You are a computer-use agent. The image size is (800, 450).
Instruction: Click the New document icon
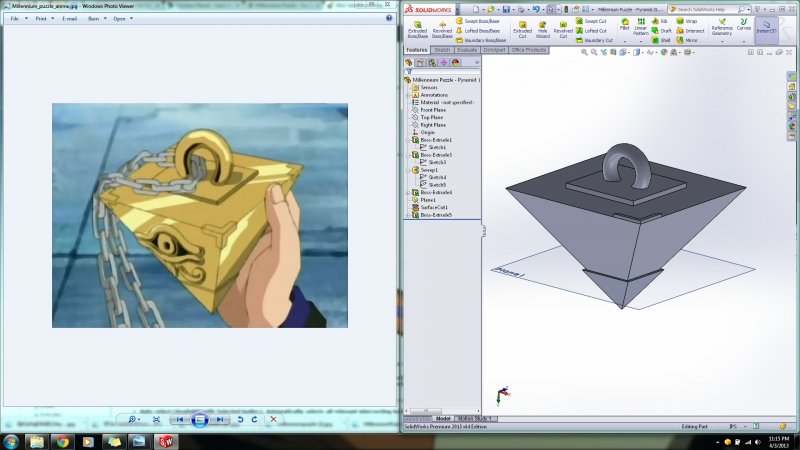[x=476, y=9]
